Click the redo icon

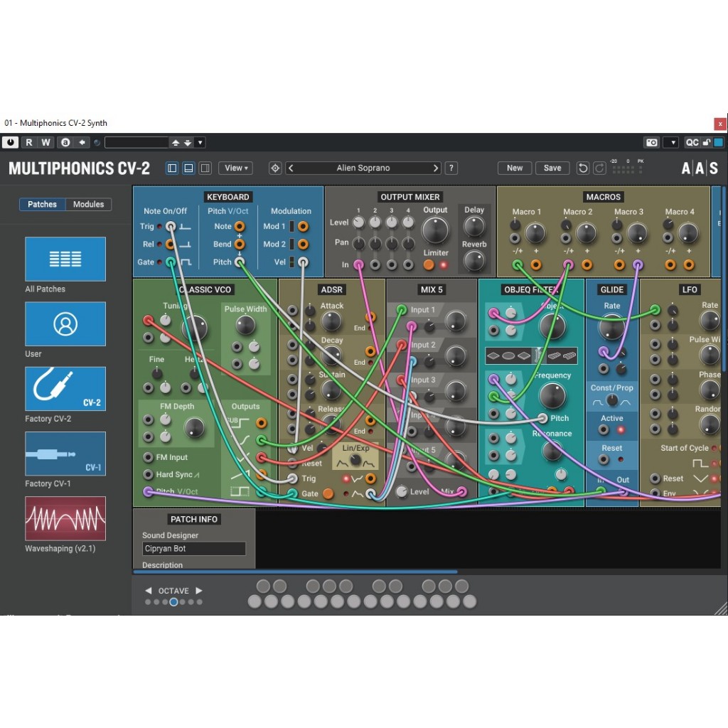click(x=599, y=168)
